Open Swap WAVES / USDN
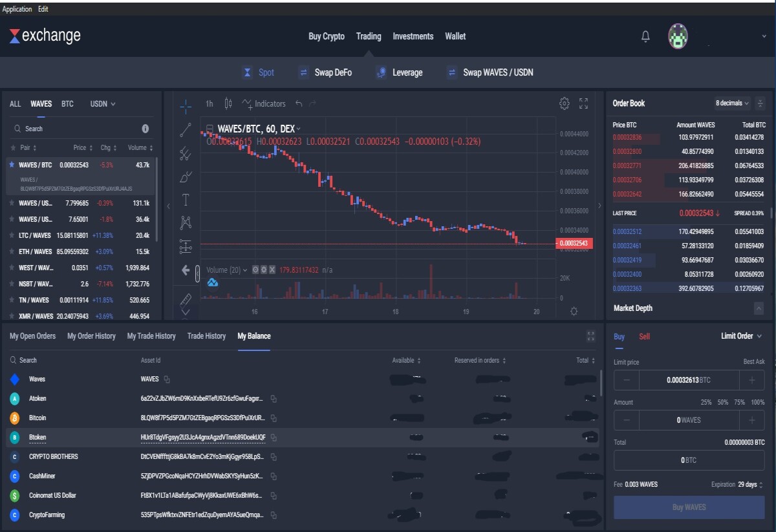 490,72
